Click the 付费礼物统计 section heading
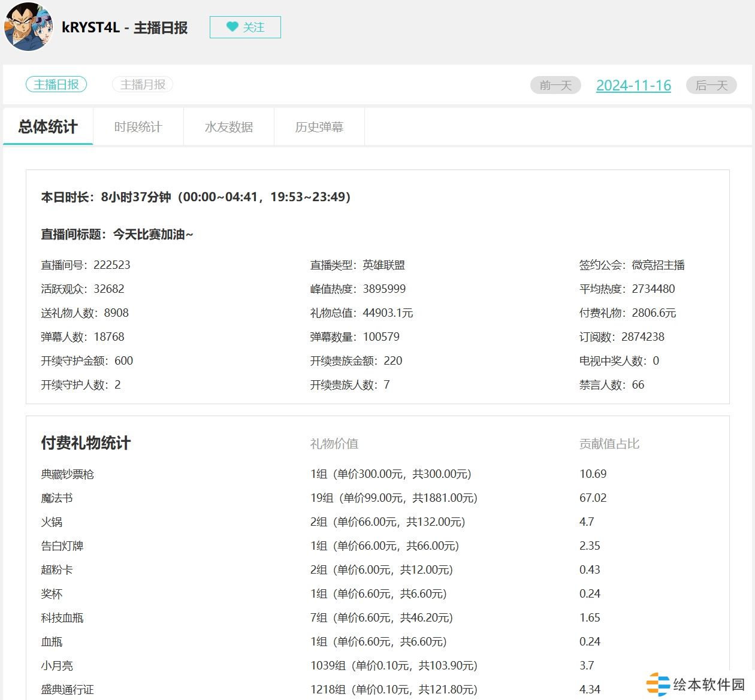This screenshot has width=755, height=700. [x=86, y=443]
